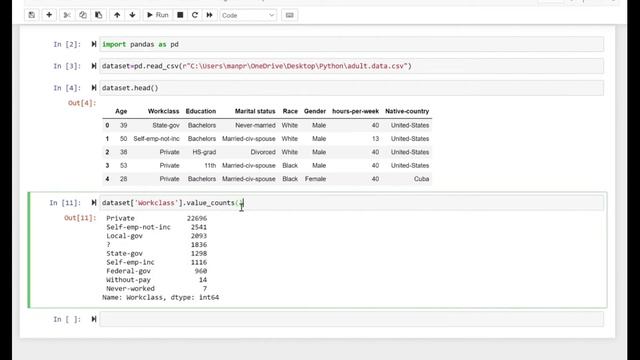This screenshot has width=640, height=360.
Task: Click the Self-emp-not-inc cell in row 1
Action: click(x=156, y=139)
